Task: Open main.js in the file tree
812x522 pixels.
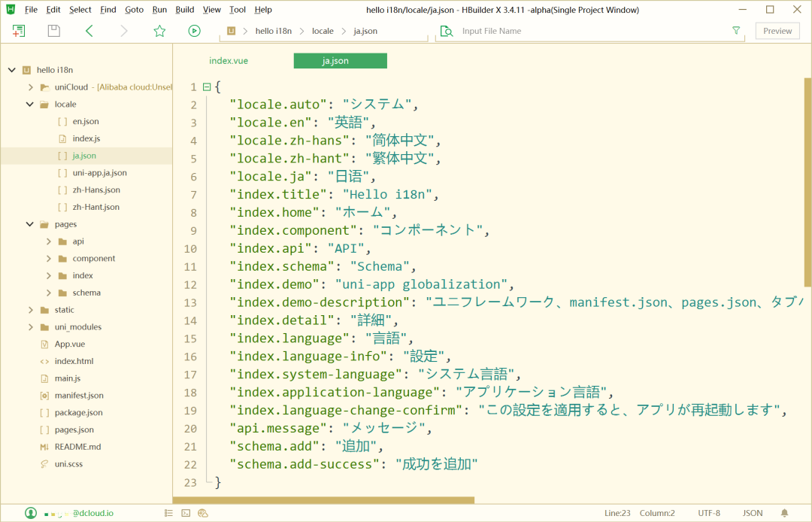Action: [x=68, y=378]
